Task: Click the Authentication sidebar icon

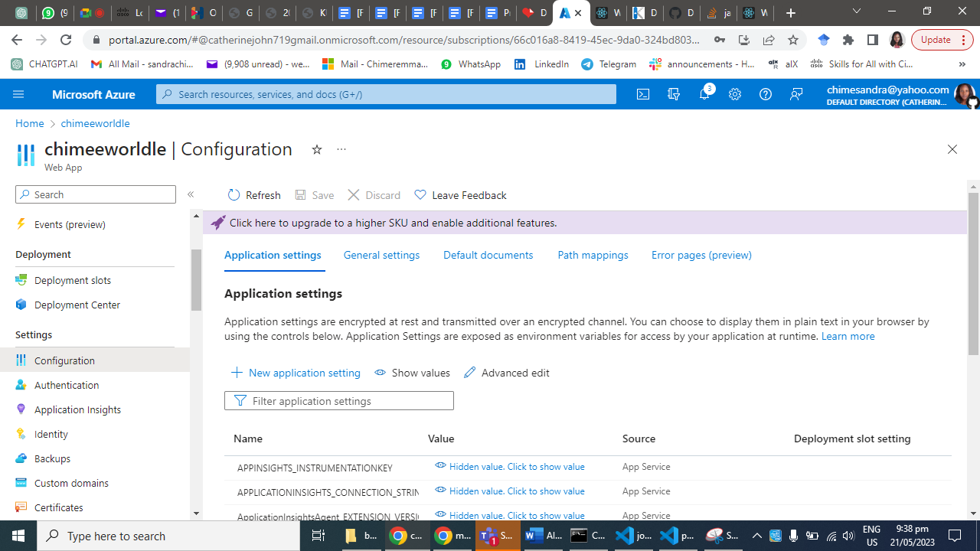Action: coord(21,385)
